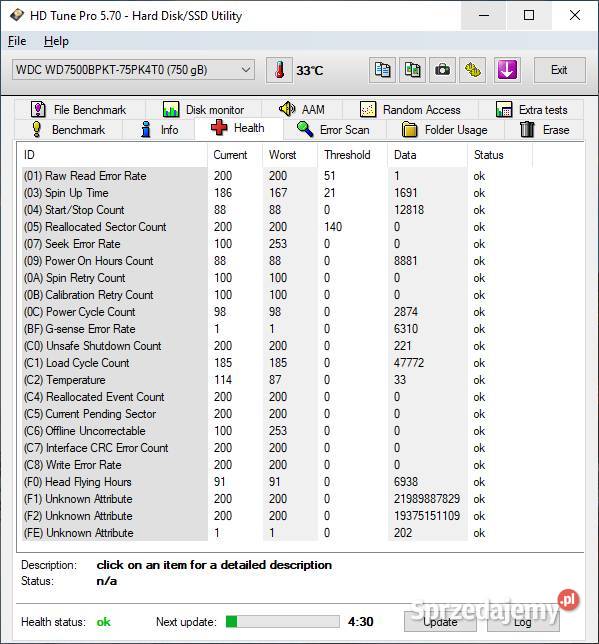The width and height of the screenshot is (599, 644).
Task: Click the Data column header
Action: (x=428, y=155)
